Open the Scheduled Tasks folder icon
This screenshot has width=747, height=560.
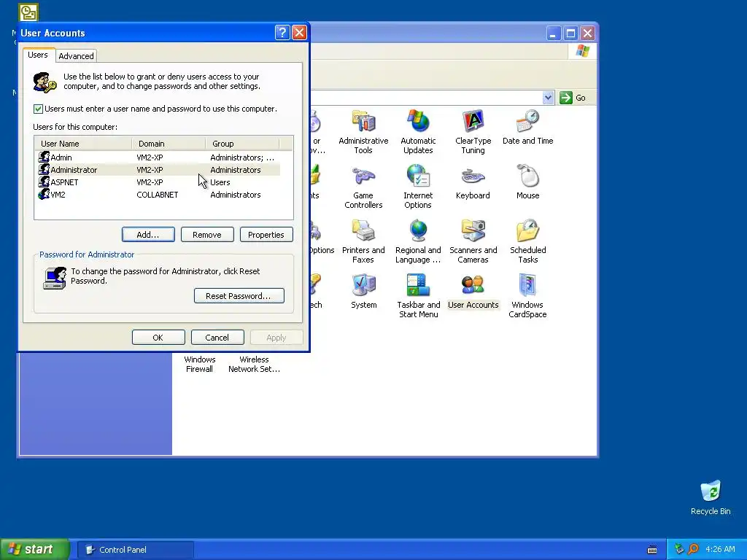[527, 241]
